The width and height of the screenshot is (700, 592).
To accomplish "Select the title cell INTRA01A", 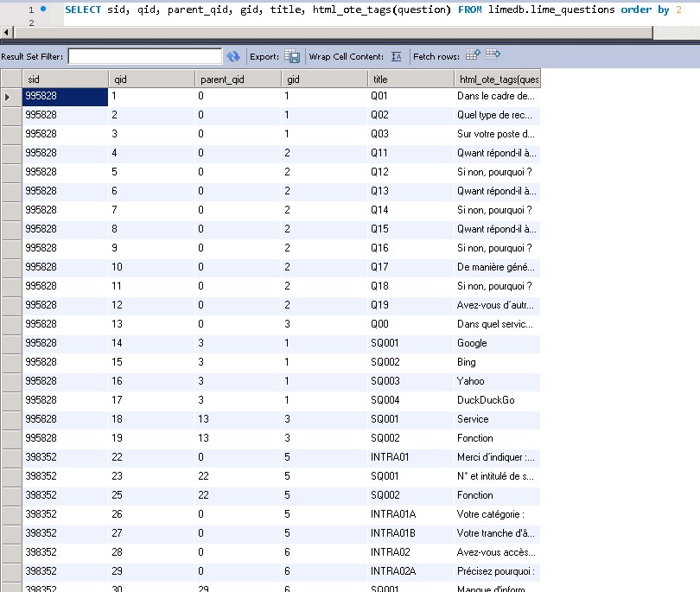I will 410,514.
